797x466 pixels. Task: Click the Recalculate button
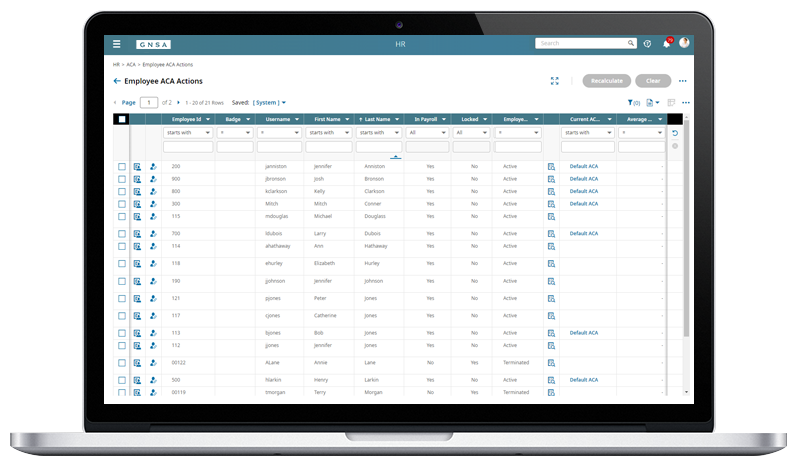tap(606, 81)
